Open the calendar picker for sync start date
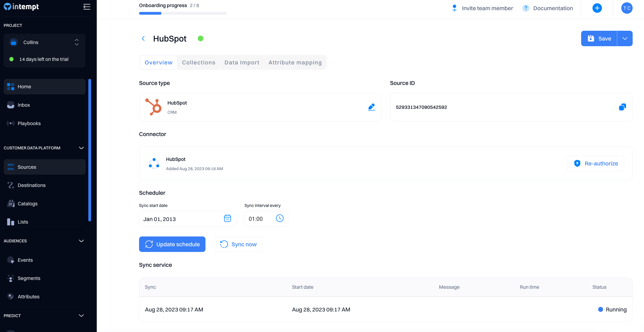The width and height of the screenshot is (644, 332). click(x=227, y=218)
